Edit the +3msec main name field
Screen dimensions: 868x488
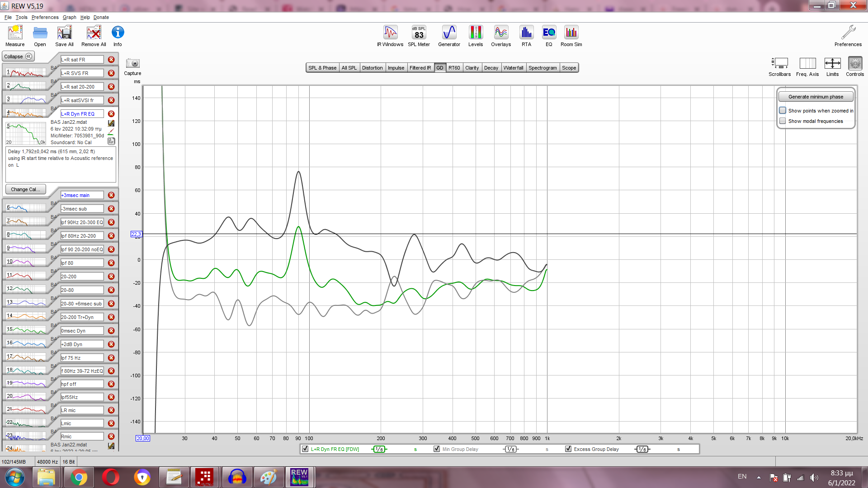[x=82, y=195]
